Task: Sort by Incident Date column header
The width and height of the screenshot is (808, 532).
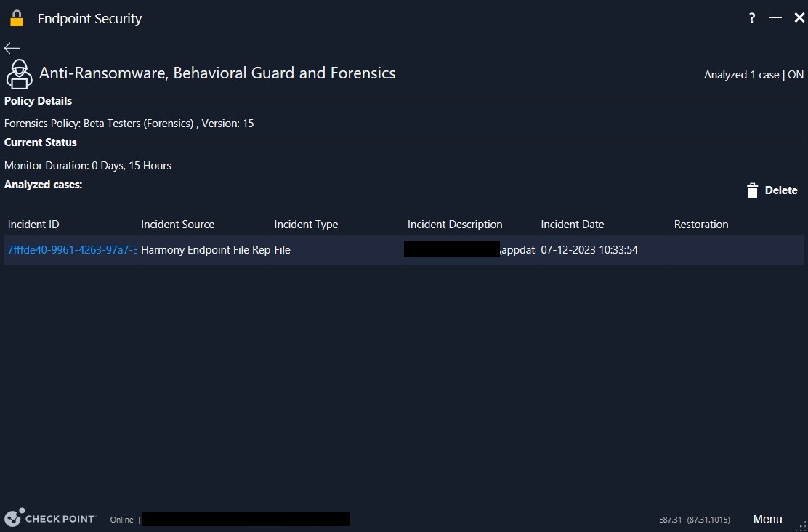Action: point(573,225)
